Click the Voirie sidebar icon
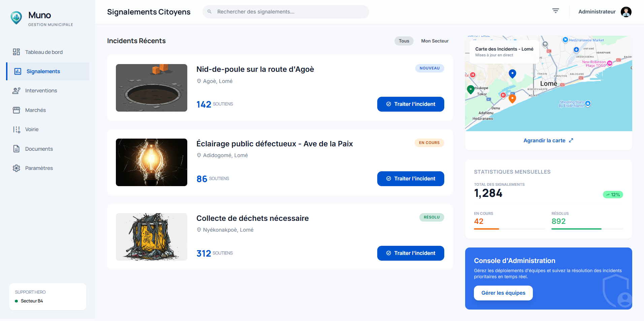The width and height of the screenshot is (644, 321). (17, 129)
